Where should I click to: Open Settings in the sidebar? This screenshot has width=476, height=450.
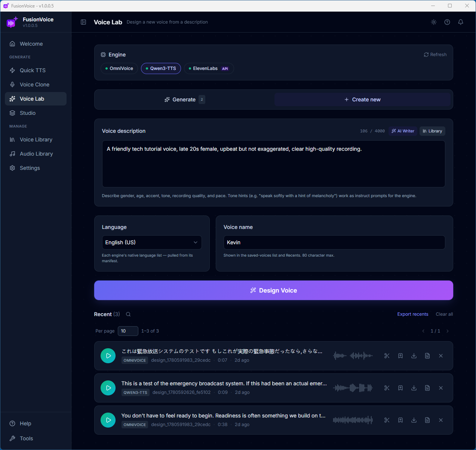pyautogui.click(x=36, y=168)
